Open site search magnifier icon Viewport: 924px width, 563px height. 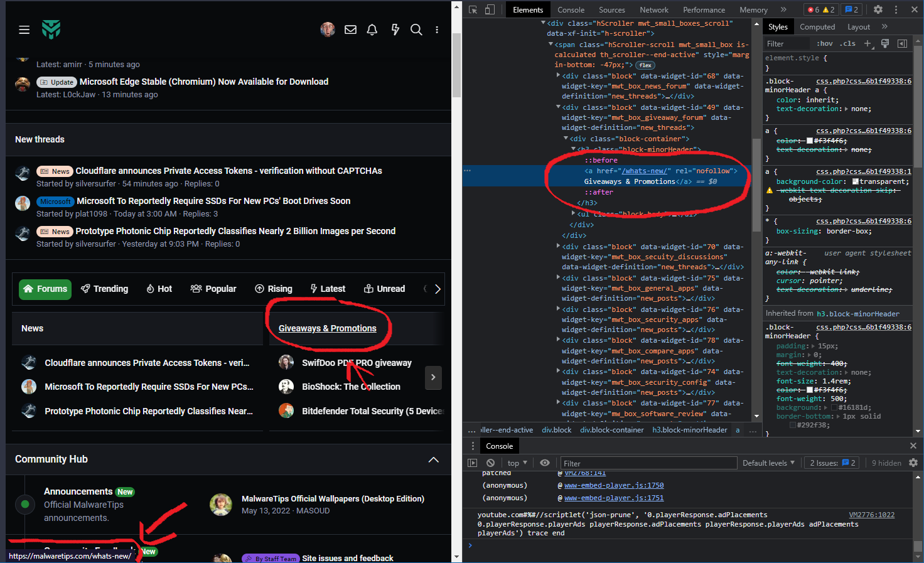pos(416,29)
